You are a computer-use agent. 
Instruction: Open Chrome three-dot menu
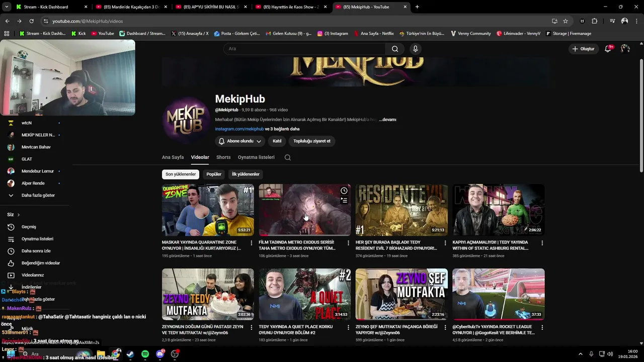click(637, 21)
